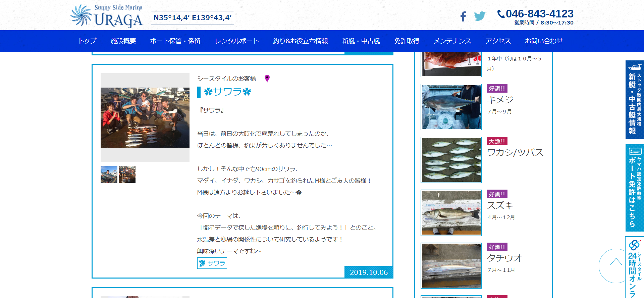Click the 興味深いテーマですね〜 line
Viewport: 644px width, 298px height.
click(229, 251)
